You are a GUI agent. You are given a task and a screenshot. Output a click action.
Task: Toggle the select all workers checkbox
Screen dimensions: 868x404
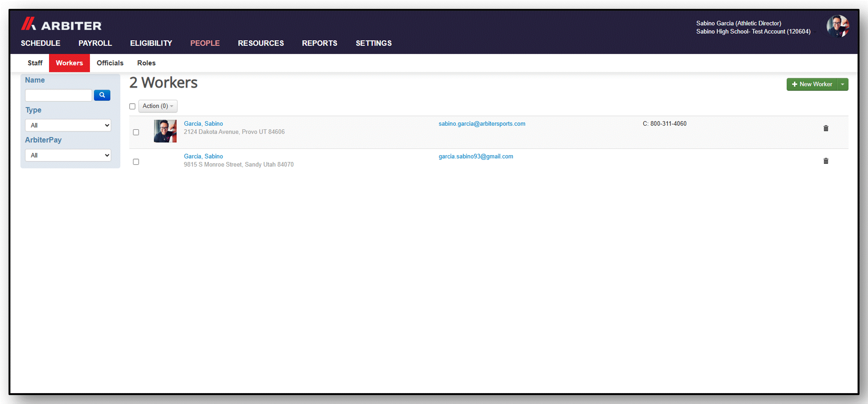click(x=132, y=106)
